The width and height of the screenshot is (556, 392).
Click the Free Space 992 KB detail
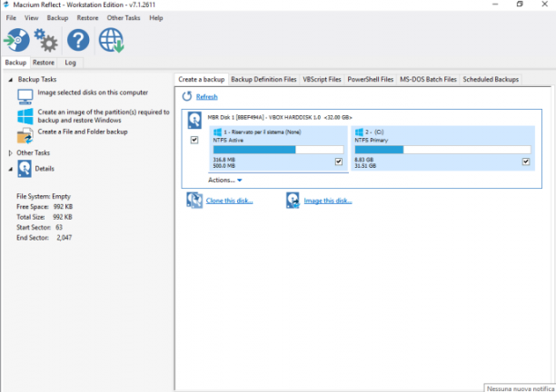[45, 207]
